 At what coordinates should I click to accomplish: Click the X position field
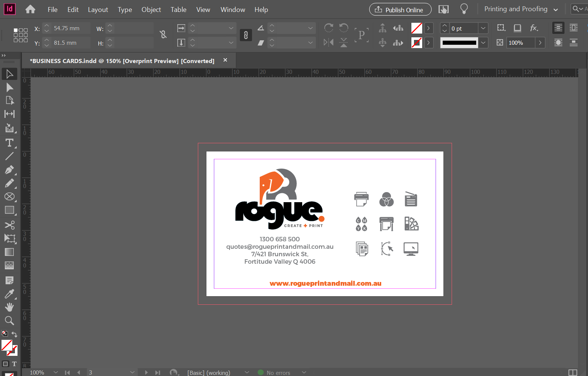(x=71, y=28)
